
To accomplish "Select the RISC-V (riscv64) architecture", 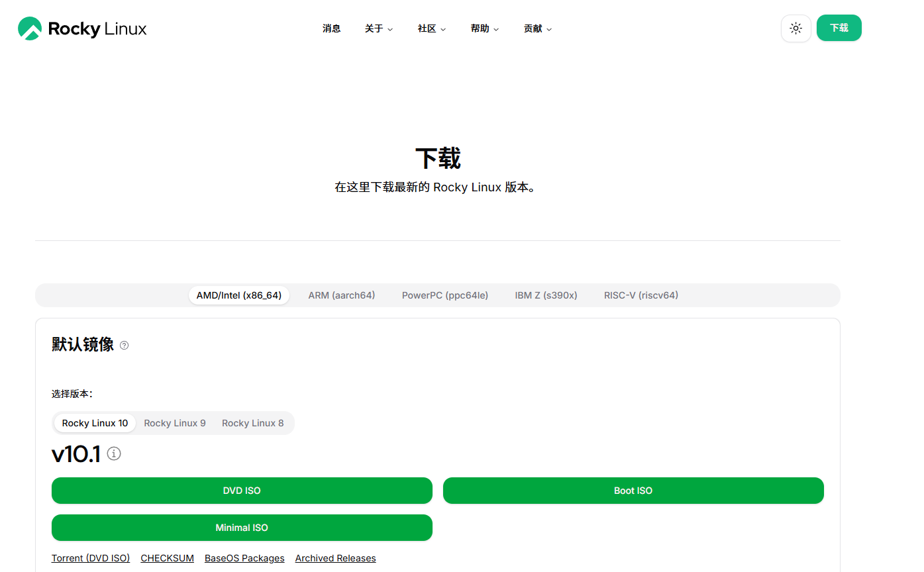I will tap(641, 295).
